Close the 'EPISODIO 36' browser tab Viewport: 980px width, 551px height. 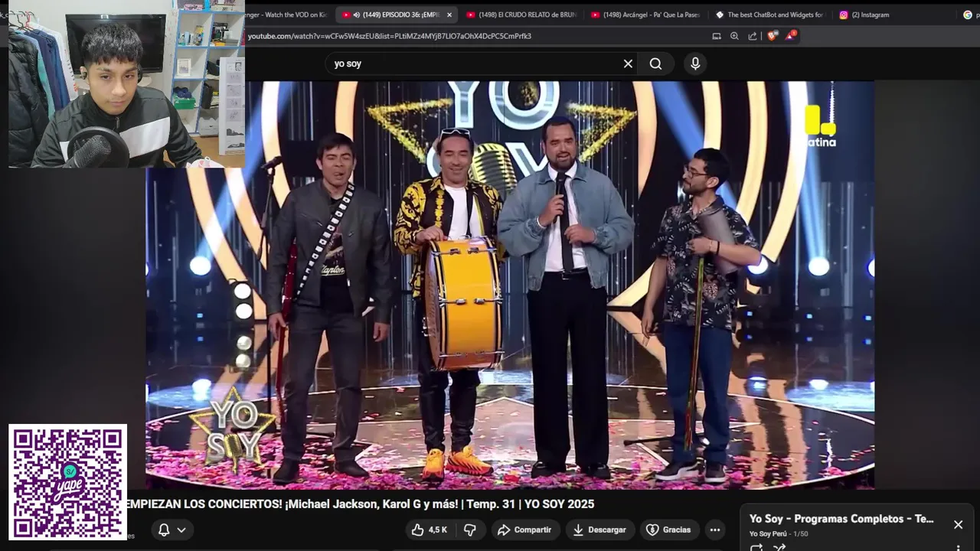(x=449, y=15)
